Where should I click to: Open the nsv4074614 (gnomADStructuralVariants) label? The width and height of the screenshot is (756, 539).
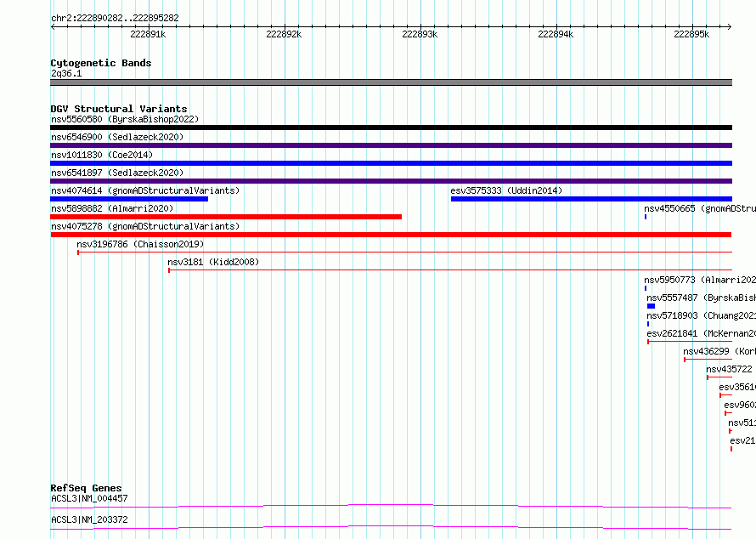[145, 190]
